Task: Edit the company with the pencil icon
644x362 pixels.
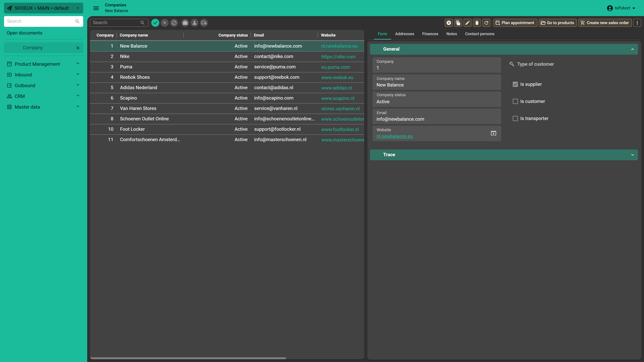Action: click(x=468, y=23)
